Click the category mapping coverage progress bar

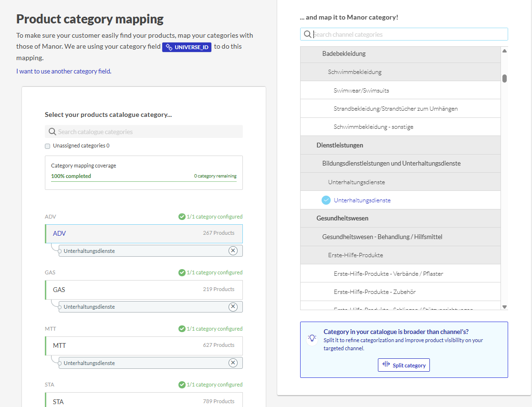click(x=144, y=181)
